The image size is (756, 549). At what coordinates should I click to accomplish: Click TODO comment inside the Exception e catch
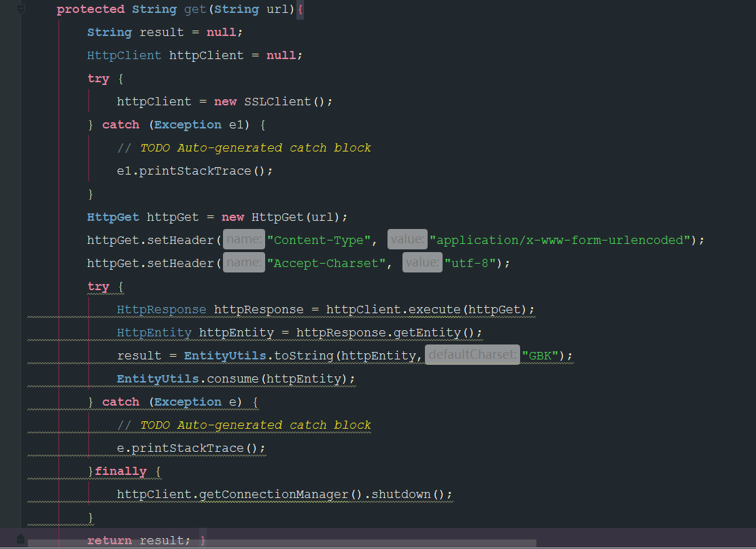(x=244, y=425)
